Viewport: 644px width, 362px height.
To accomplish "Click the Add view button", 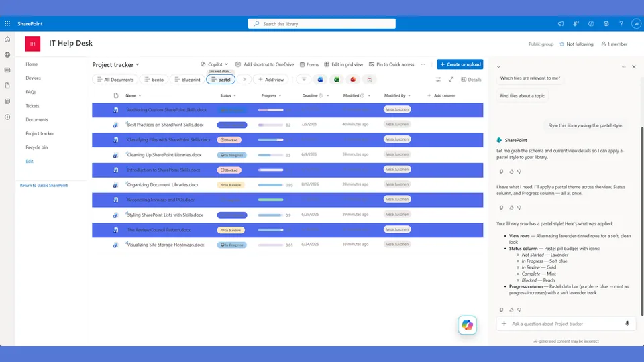I will (270, 80).
